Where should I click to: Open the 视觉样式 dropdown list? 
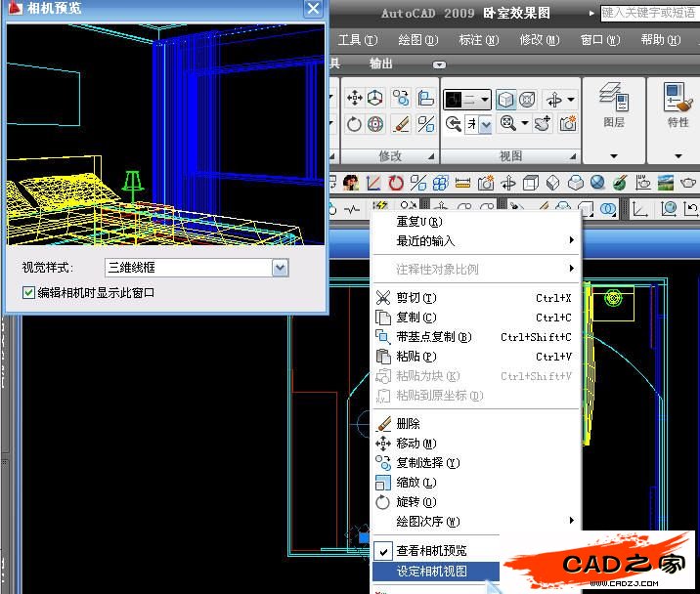[280, 268]
